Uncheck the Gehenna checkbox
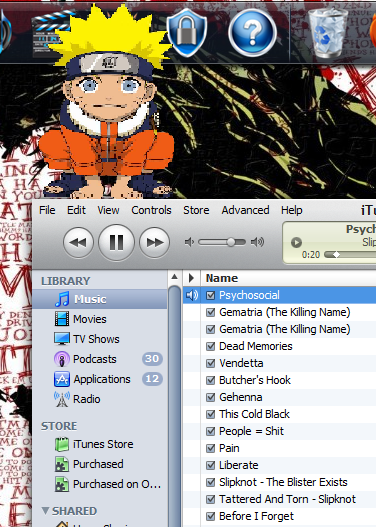 point(210,398)
